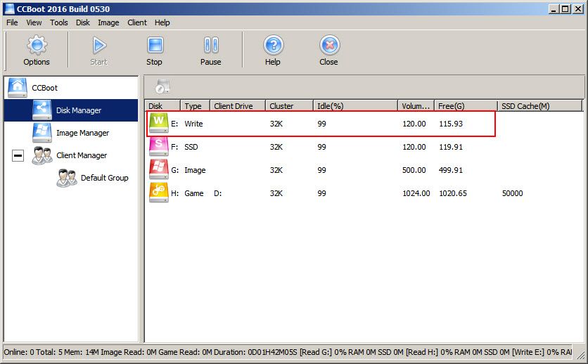Viewport: 588px width, 364px height.
Task: Click the 50000 SSD cache value
Action: [512, 193]
